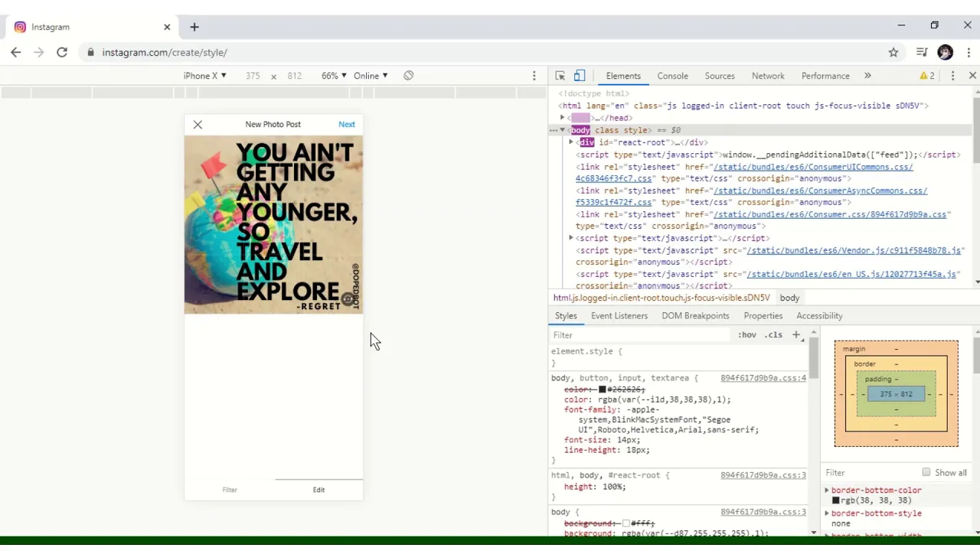Open DevTools customize menu
980x551 pixels.
point(952,76)
